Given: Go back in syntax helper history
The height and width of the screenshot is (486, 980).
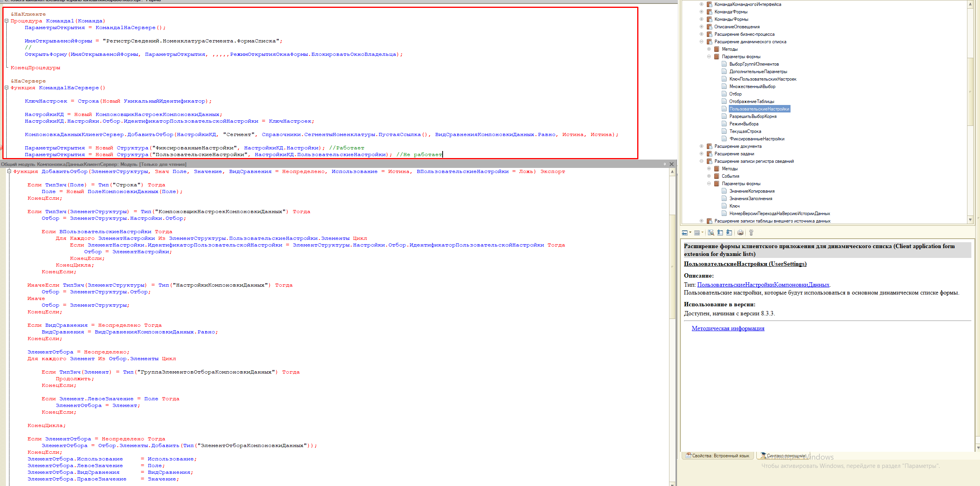Looking at the screenshot, I should 685,233.
